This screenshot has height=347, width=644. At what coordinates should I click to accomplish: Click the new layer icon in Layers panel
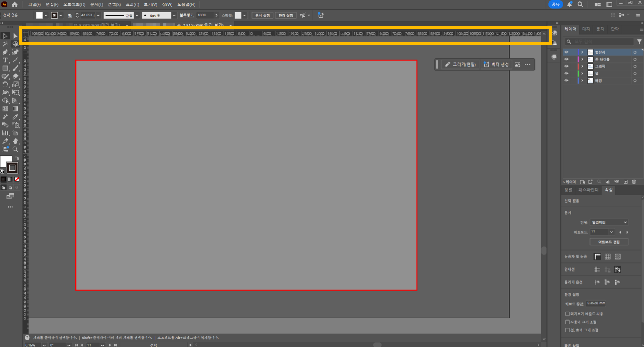tap(625, 181)
